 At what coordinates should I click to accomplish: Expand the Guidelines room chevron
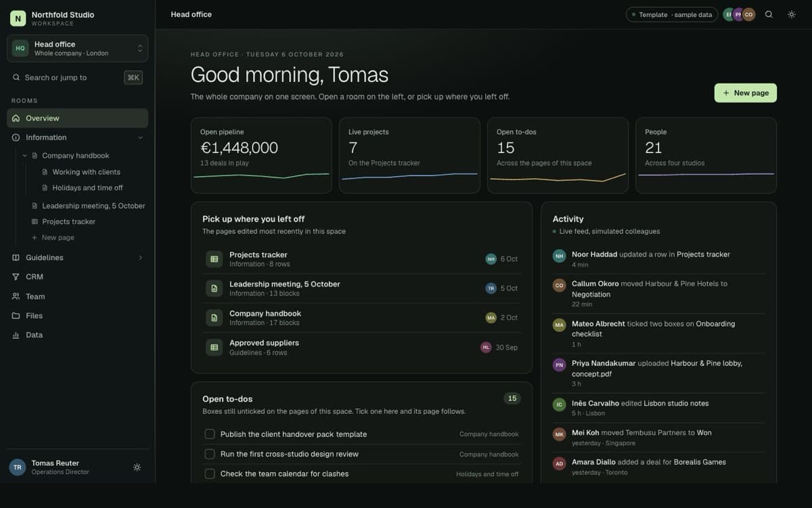[x=141, y=257]
